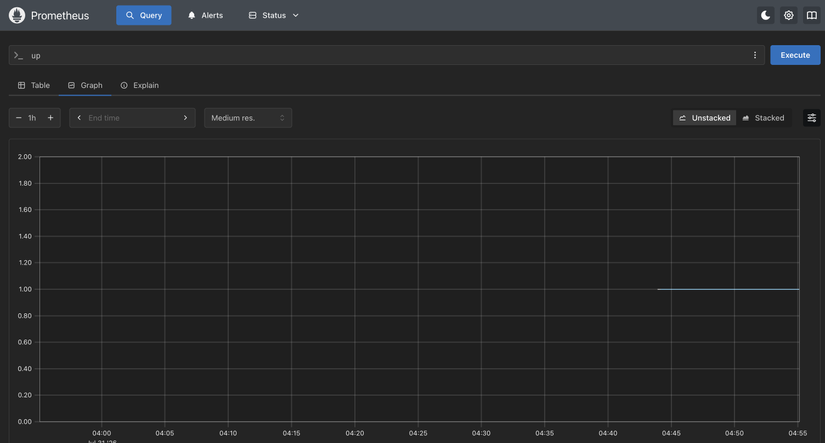
Task: Open the query options three-dot menu
Action: click(755, 55)
